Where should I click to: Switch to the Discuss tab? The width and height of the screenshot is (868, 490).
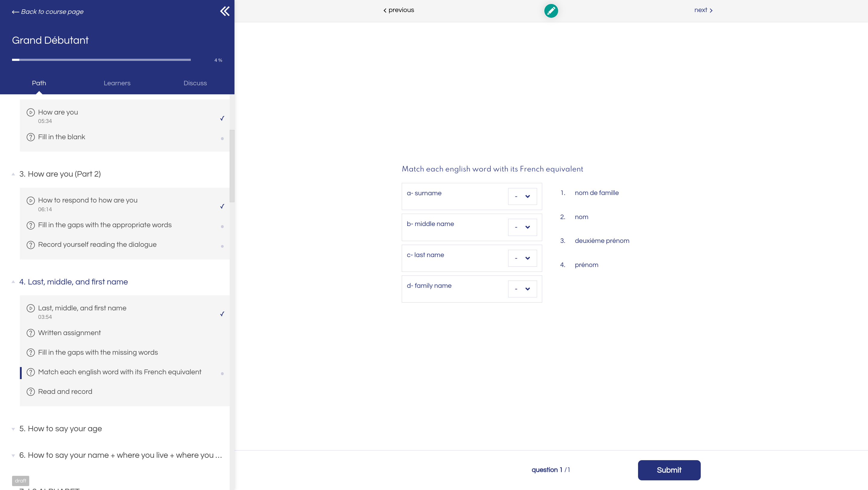(x=195, y=83)
